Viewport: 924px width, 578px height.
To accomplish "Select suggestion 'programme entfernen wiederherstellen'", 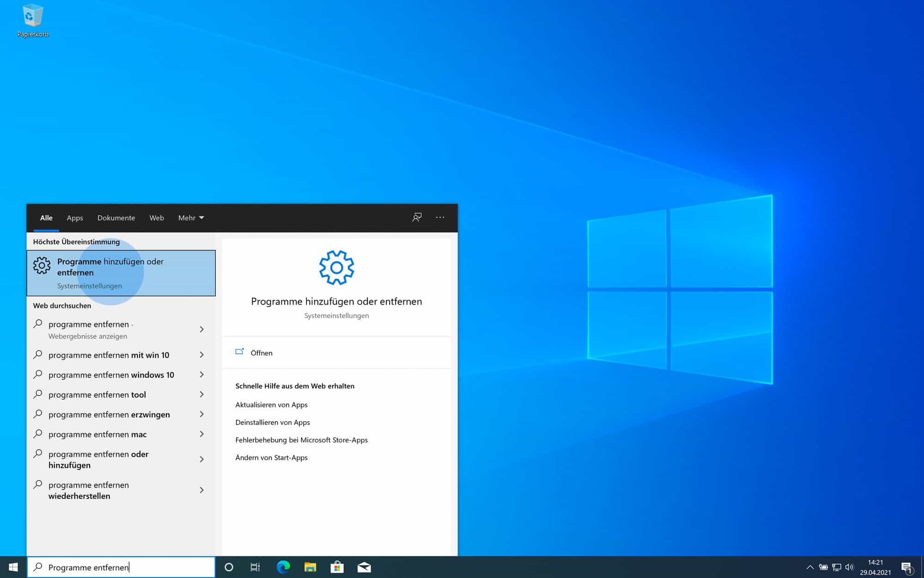I will (121, 490).
